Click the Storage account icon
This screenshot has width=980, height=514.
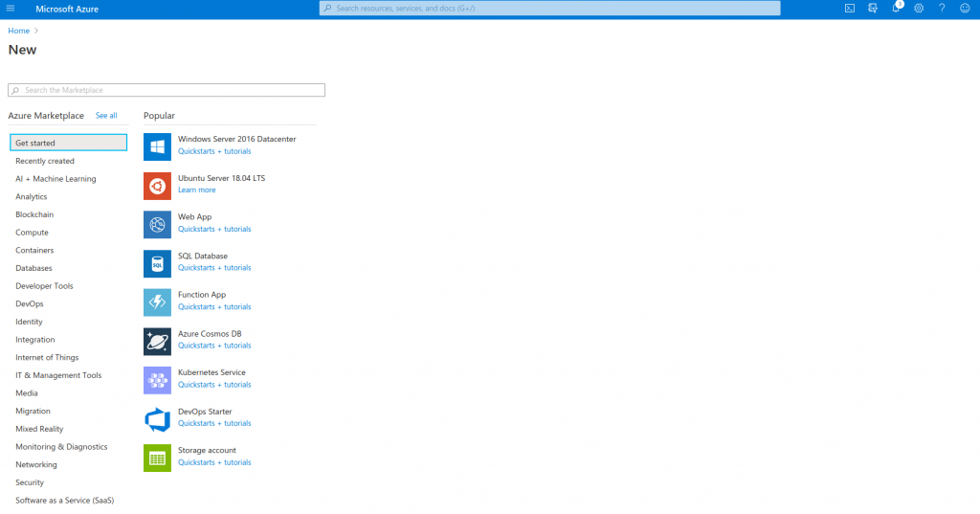pos(157,458)
